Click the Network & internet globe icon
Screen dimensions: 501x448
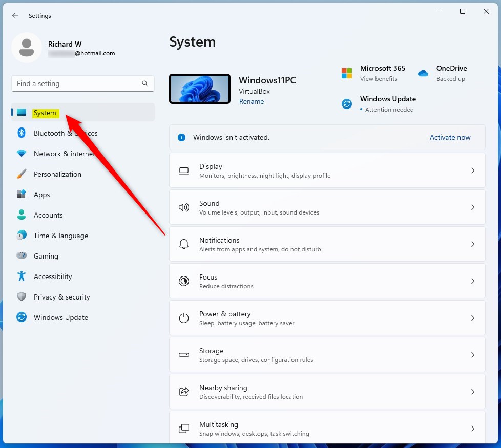coord(20,154)
